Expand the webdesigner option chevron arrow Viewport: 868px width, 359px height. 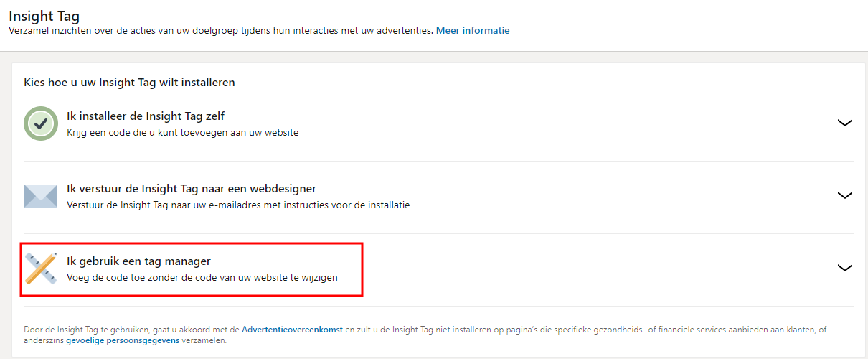[x=844, y=195]
